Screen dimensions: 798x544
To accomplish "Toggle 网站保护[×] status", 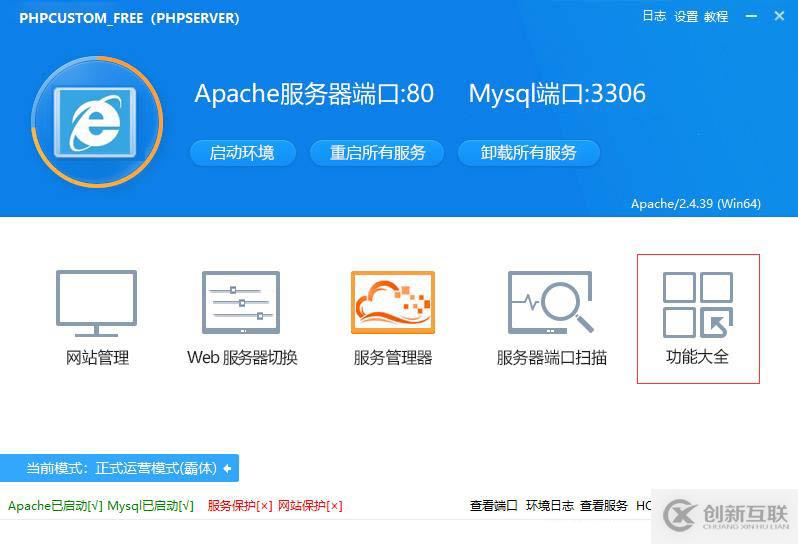I will [310, 506].
